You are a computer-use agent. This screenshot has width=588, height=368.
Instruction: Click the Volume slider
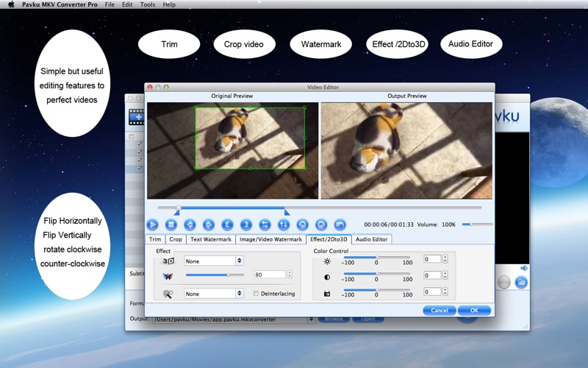pyautogui.click(x=477, y=224)
